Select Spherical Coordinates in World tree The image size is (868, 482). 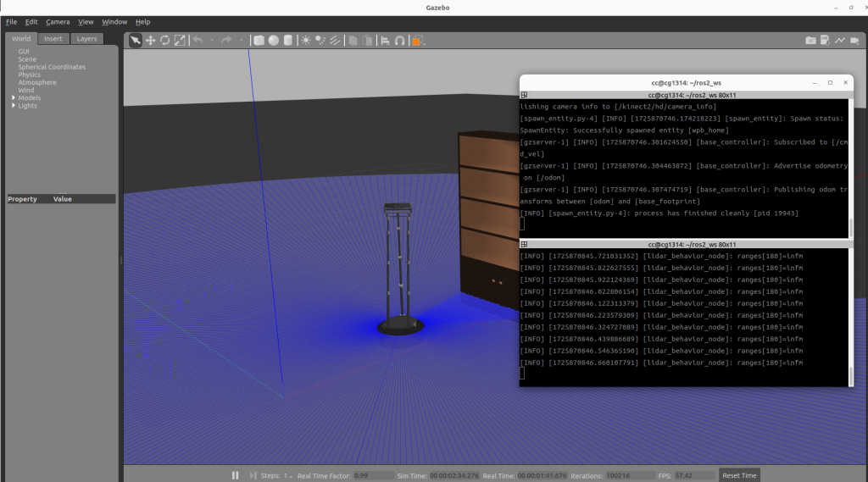52,67
